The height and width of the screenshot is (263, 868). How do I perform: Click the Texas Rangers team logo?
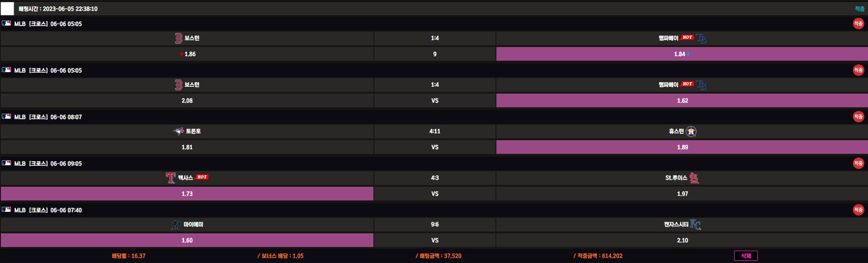tap(170, 178)
